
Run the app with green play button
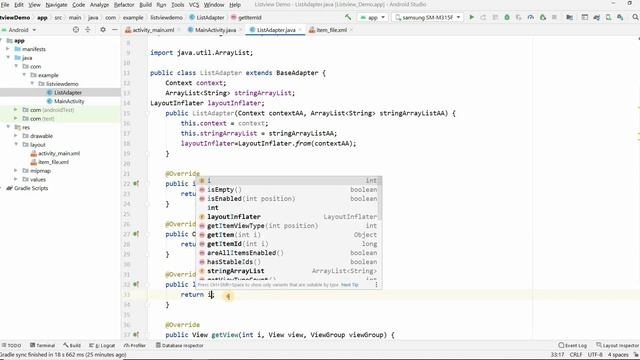pos(472,18)
